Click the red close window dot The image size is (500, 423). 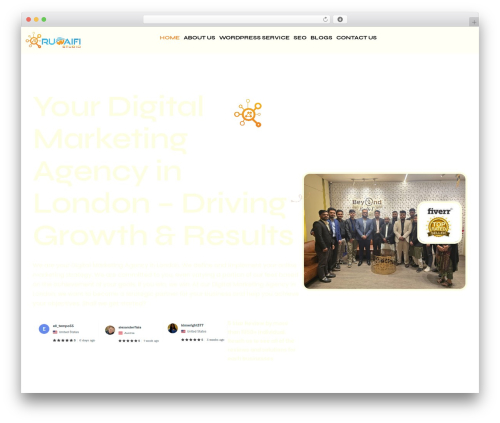(x=29, y=19)
